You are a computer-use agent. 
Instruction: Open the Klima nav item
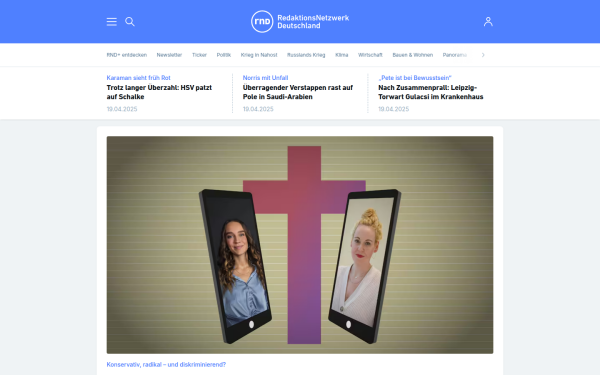pyautogui.click(x=342, y=55)
